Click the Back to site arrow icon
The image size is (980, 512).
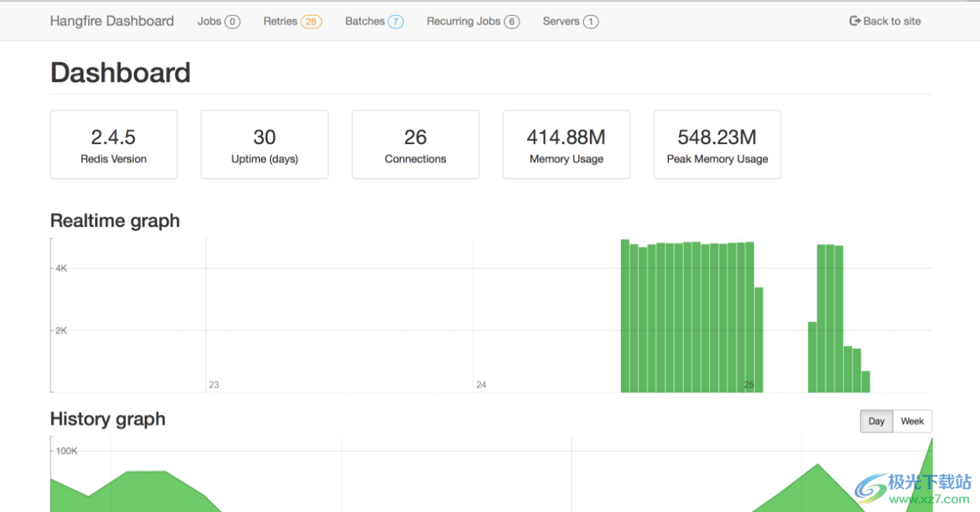tap(855, 21)
